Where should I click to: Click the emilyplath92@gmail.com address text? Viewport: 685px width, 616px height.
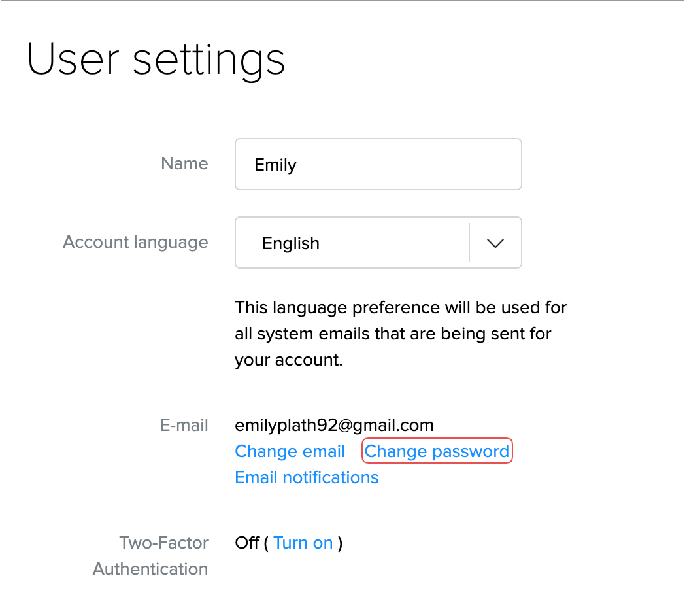[334, 425]
